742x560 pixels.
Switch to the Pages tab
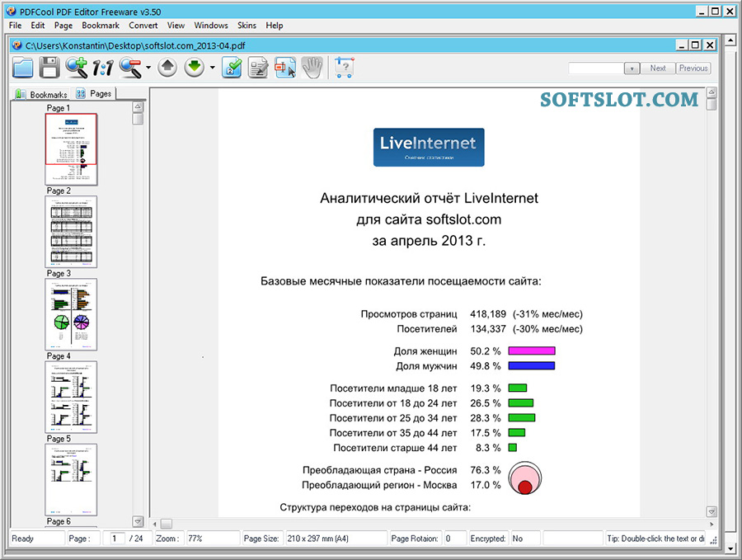tap(94, 93)
